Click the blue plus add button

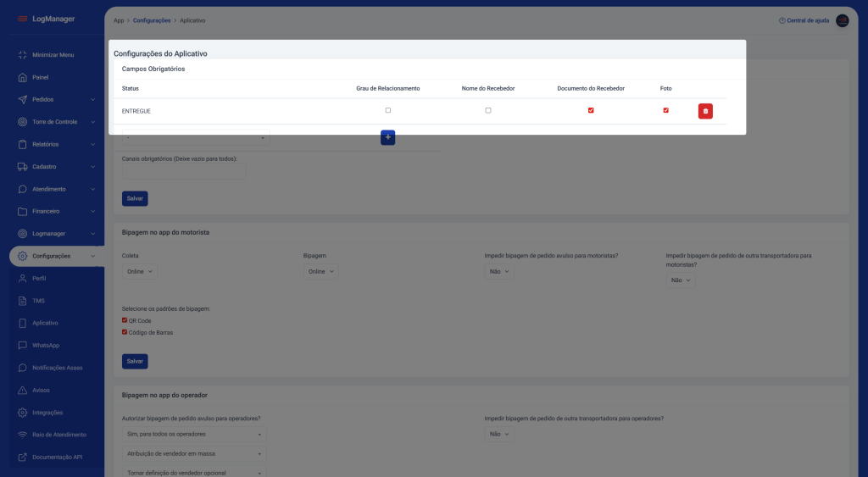pos(387,137)
